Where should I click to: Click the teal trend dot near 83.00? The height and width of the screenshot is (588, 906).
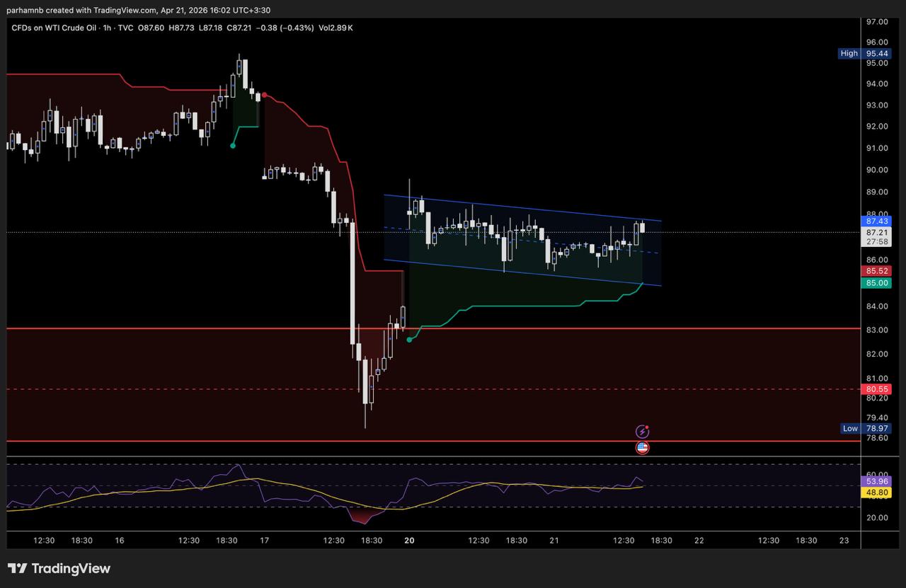(409, 340)
